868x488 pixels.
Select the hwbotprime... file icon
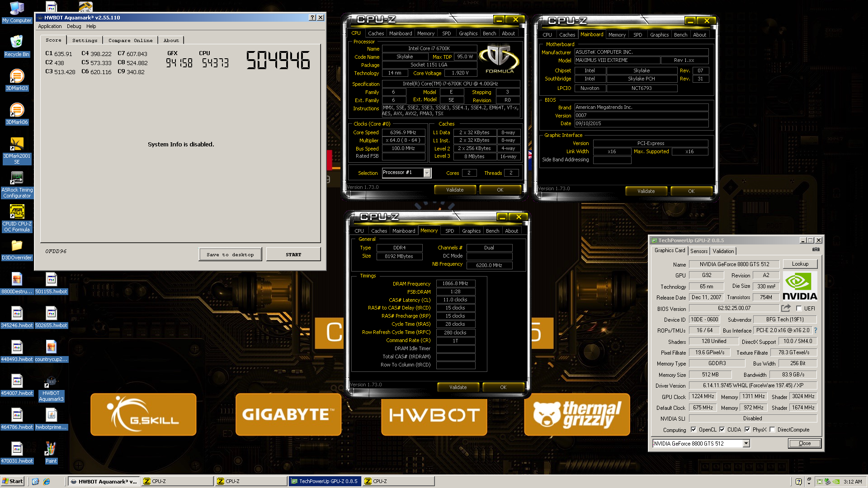51,419
